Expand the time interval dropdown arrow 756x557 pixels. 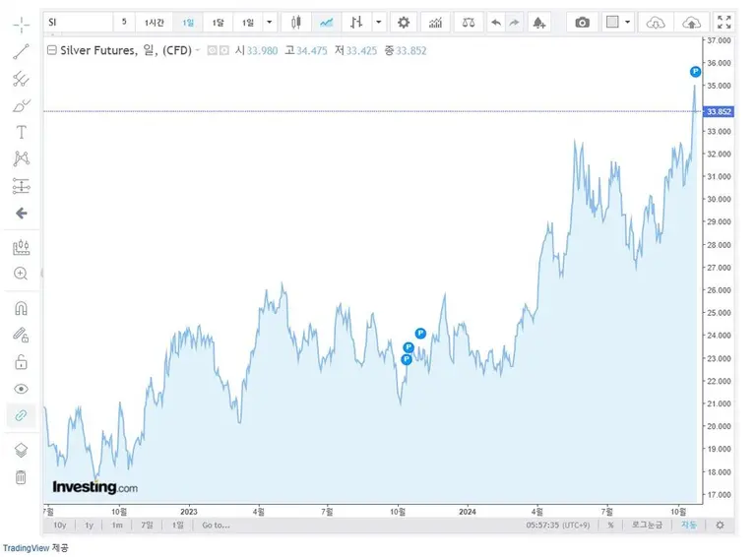tap(270, 22)
